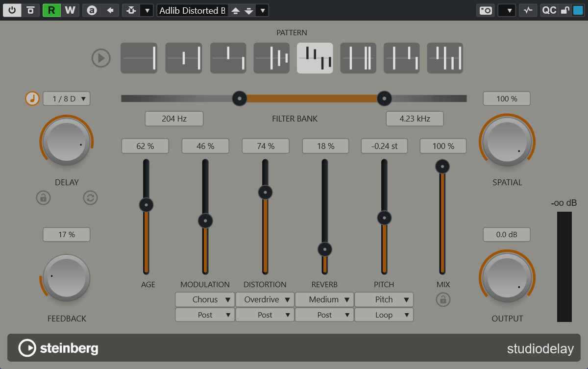Image resolution: width=588 pixels, height=369 pixels.
Task: Click the Steinberg logo
Action: pos(58,348)
